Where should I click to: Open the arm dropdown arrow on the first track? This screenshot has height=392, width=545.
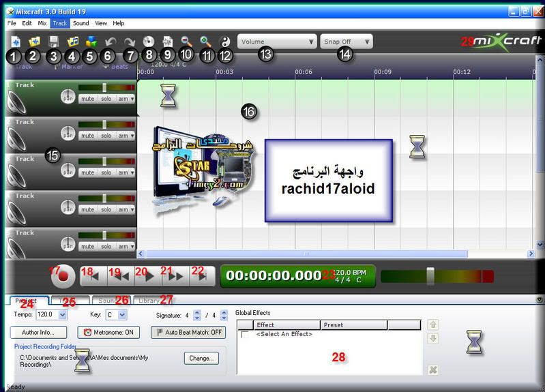click(132, 99)
